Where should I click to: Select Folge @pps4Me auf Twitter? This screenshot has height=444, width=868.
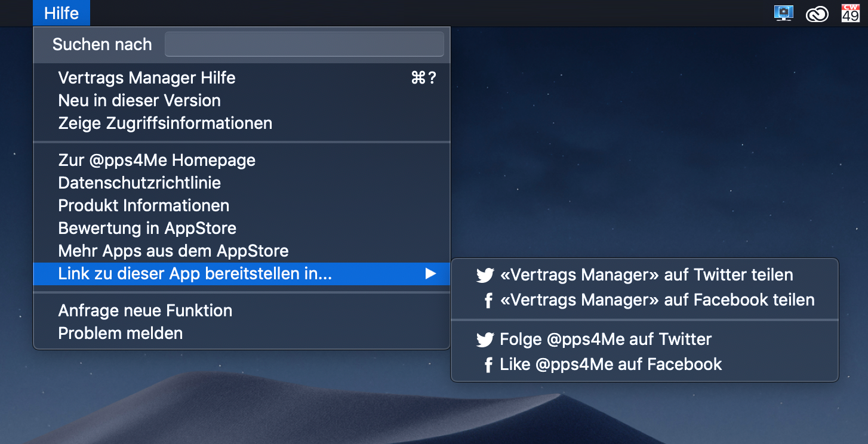tap(645, 340)
